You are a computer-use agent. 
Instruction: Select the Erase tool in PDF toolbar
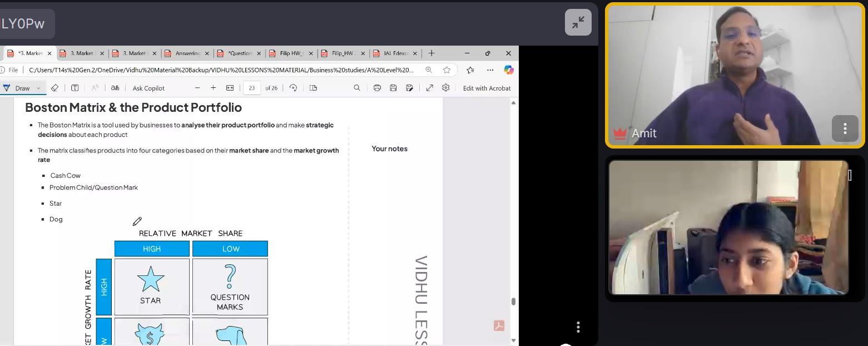(54, 88)
